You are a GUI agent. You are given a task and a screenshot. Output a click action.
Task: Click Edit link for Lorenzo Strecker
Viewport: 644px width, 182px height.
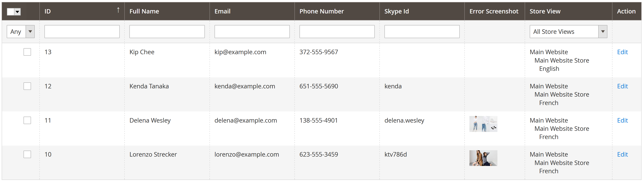coord(622,155)
